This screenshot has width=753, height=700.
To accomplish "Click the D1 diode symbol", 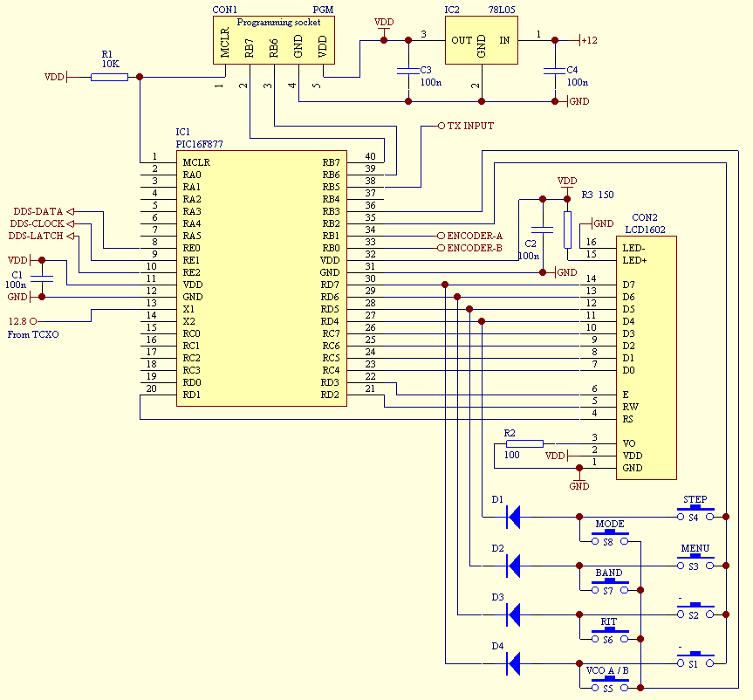I will pos(514,517).
